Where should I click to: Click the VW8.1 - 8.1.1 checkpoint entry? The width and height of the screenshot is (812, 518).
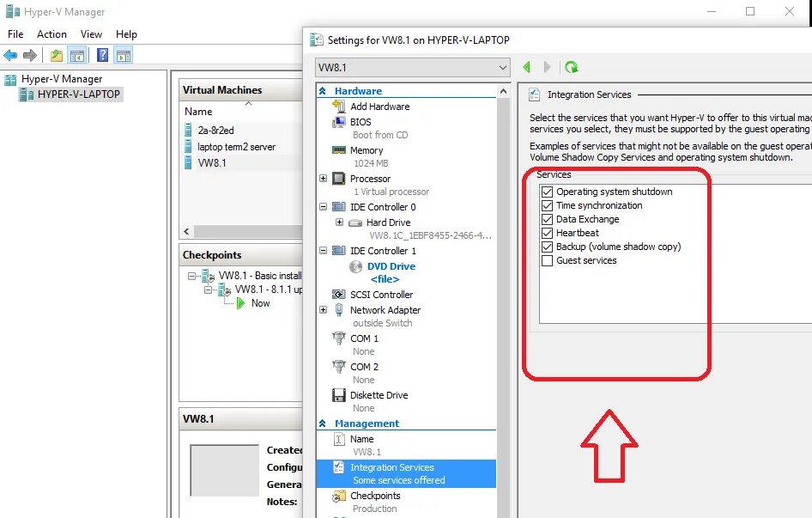coord(269,289)
